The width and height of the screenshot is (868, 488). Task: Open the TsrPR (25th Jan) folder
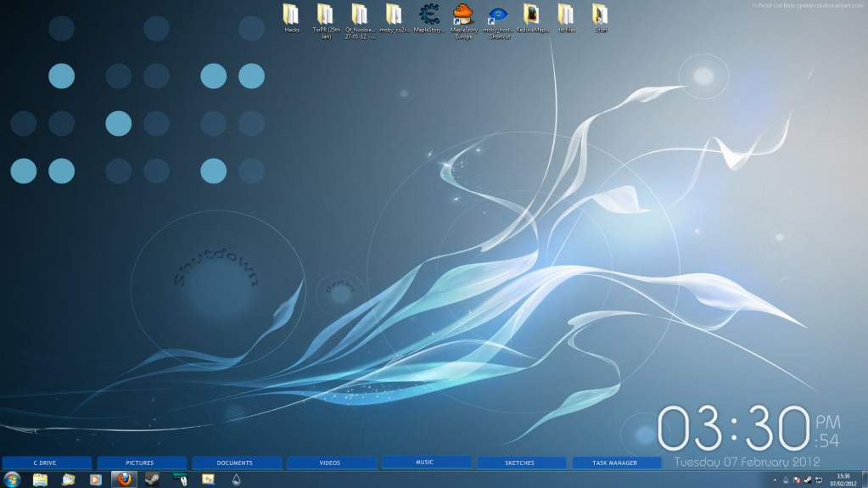pyautogui.click(x=326, y=21)
